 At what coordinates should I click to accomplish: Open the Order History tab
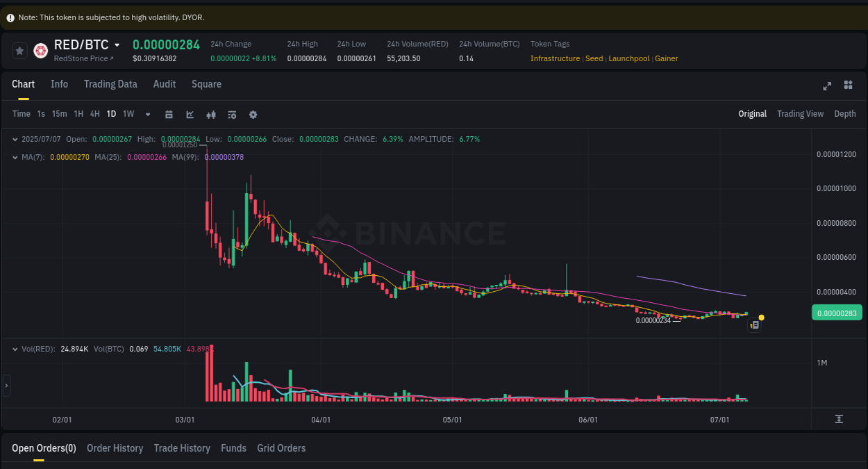pos(115,448)
